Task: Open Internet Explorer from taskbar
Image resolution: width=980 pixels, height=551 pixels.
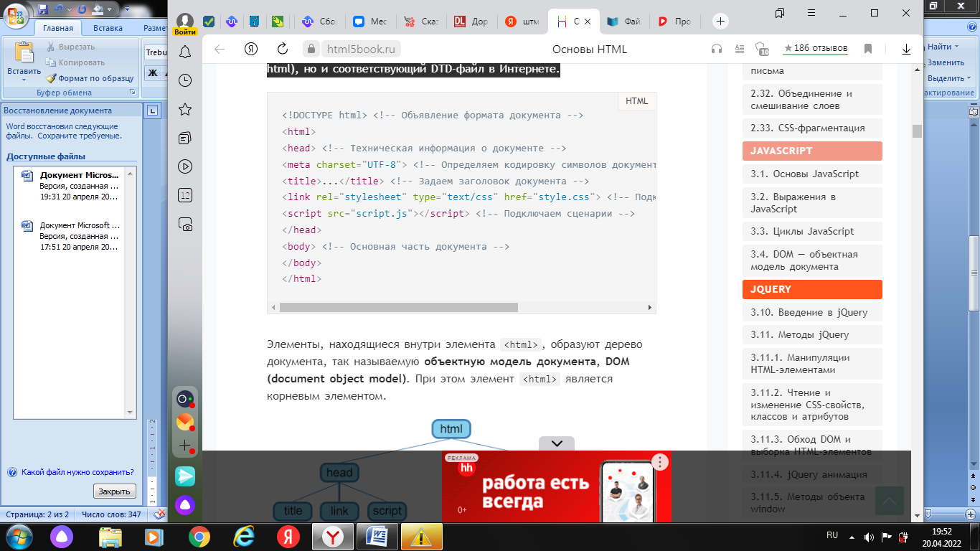Action: (x=244, y=537)
